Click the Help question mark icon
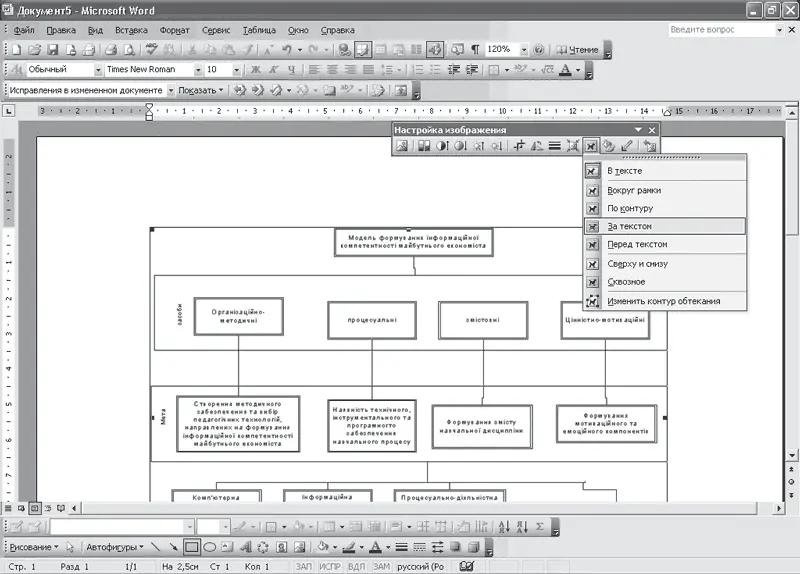 click(538, 49)
